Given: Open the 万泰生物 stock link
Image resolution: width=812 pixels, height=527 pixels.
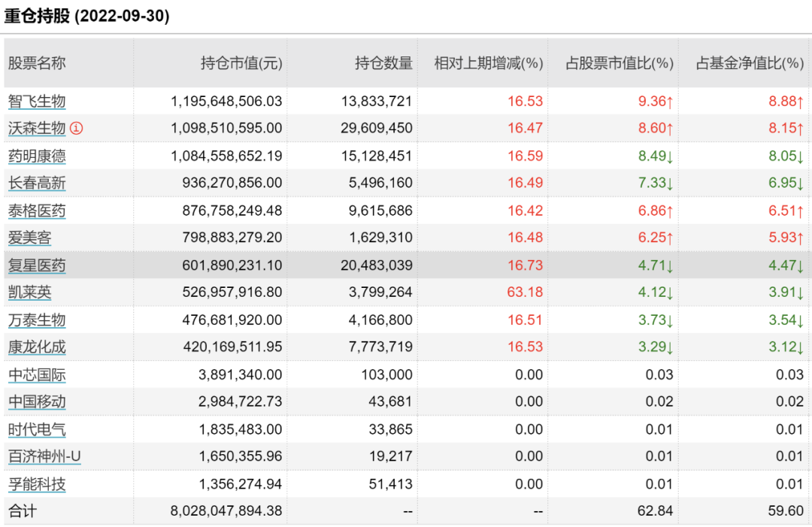Looking at the screenshot, I should 37,320.
